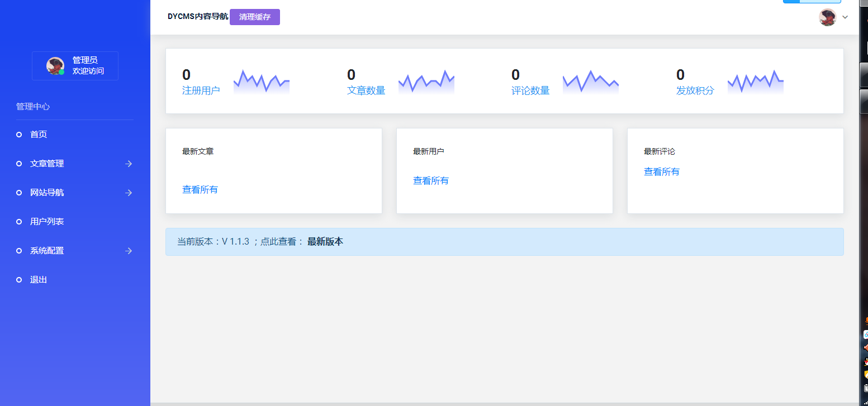The height and width of the screenshot is (406, 868).
Task: Open 查看所有 under 最新文章
Action: (x=199, y=189)
